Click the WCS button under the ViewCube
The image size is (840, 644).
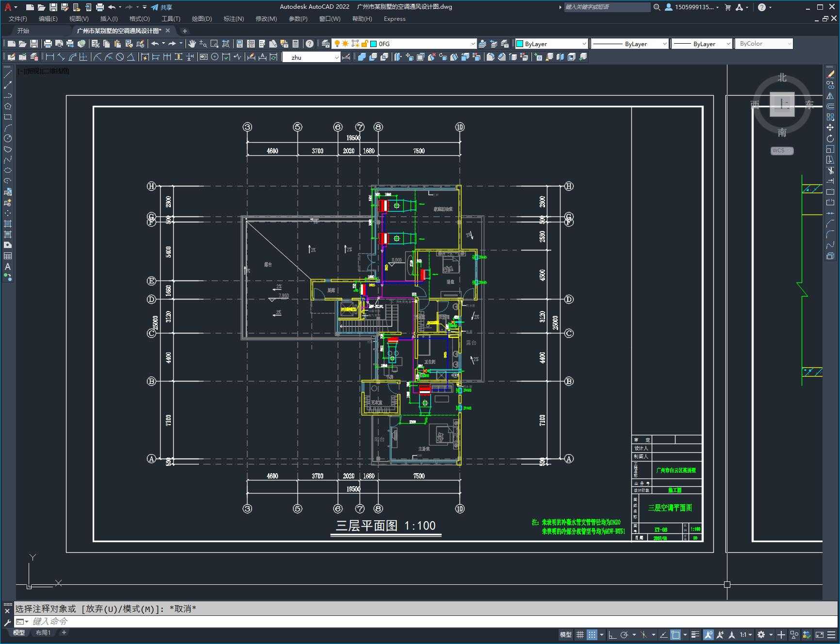(x=781, y=150)
